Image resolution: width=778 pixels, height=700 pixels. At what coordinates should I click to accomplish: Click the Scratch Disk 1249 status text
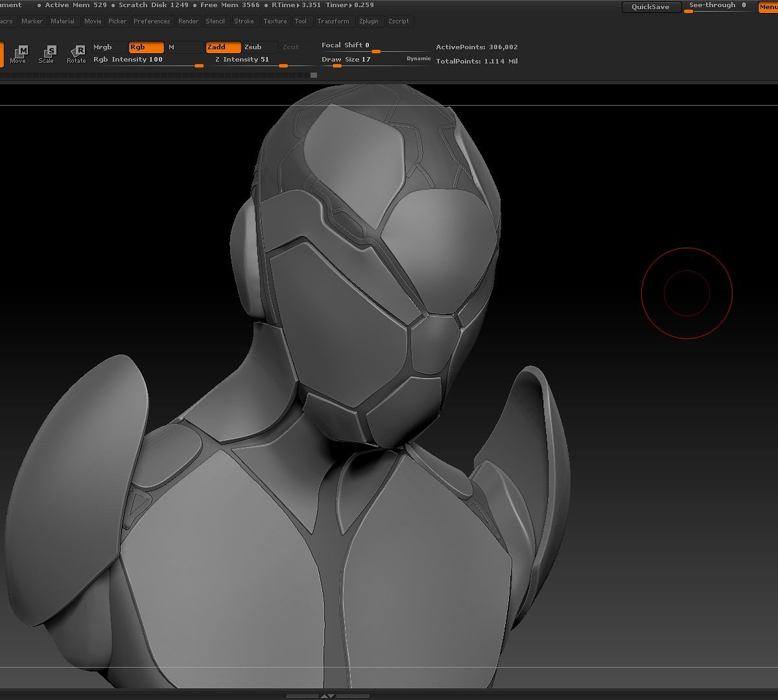154,5
